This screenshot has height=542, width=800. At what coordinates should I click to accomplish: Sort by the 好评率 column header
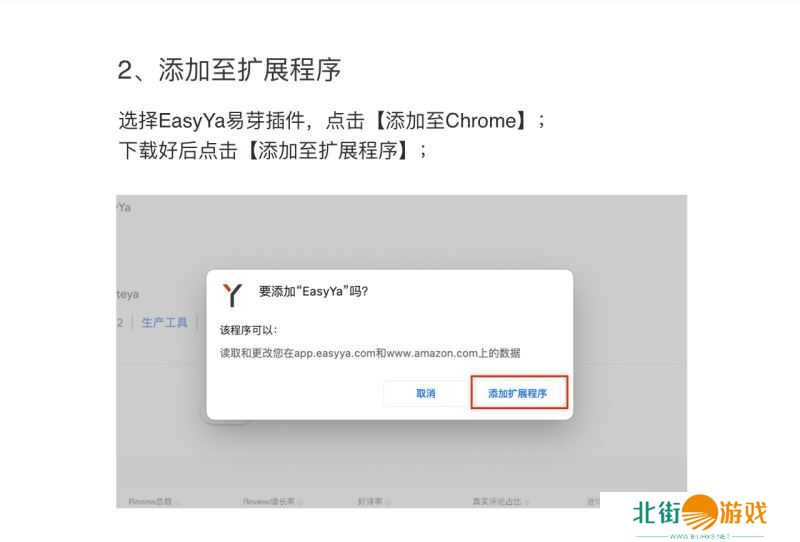click(370, 502)
